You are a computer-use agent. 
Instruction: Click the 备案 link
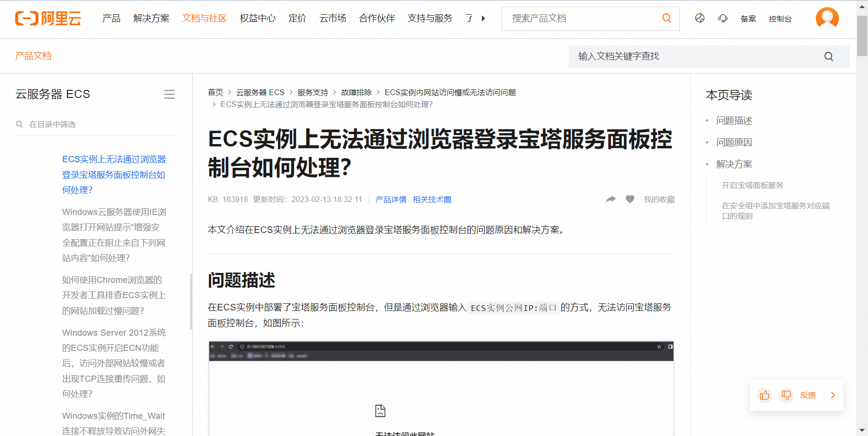pos(748,19)
